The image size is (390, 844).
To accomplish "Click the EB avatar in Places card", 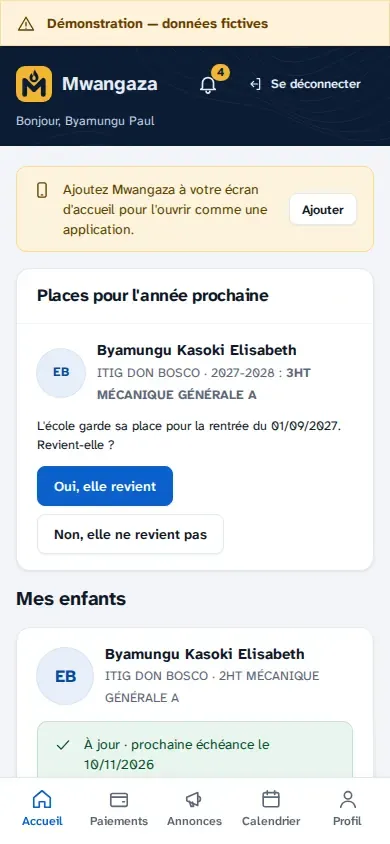I will [61, 372].
